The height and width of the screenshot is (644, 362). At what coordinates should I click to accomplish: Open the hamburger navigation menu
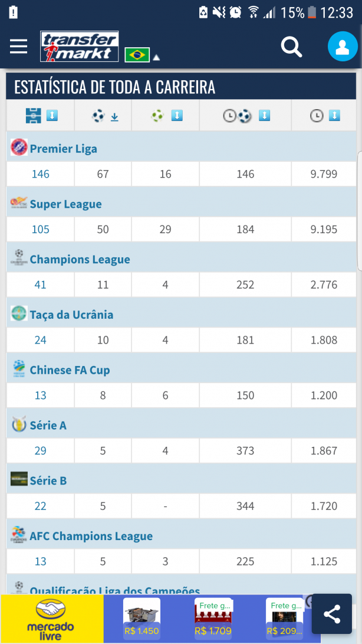pyautogui.click(x=18, y=47)
